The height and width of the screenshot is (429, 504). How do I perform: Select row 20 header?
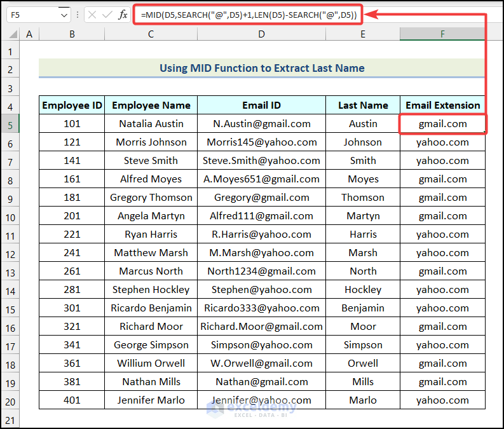point(10,400)
